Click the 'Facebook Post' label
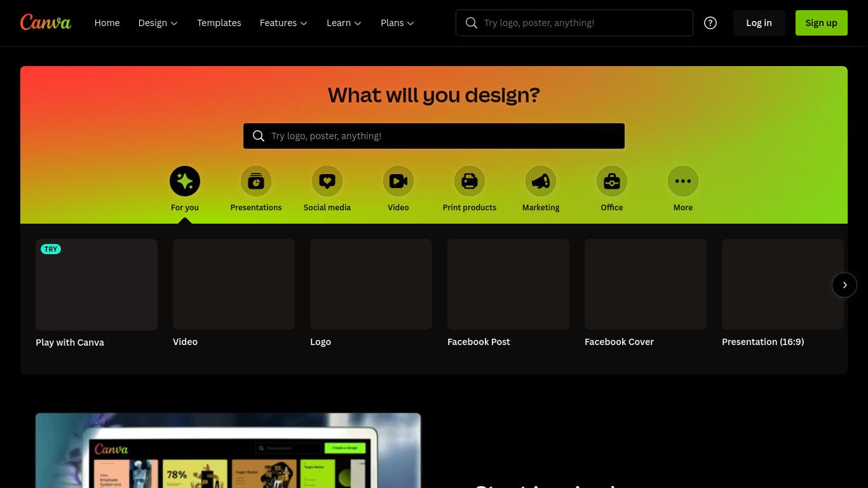The image size is (868, 488). [x=478, y=342]
